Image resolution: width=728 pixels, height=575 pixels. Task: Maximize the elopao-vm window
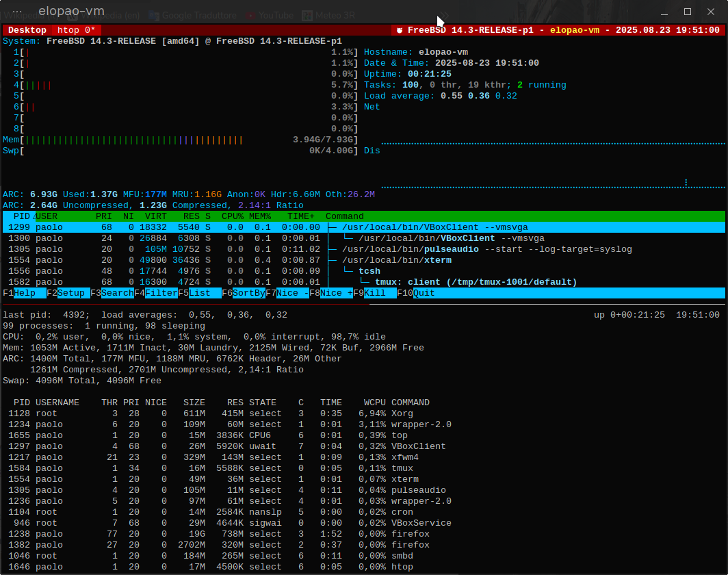pos(688,12)
